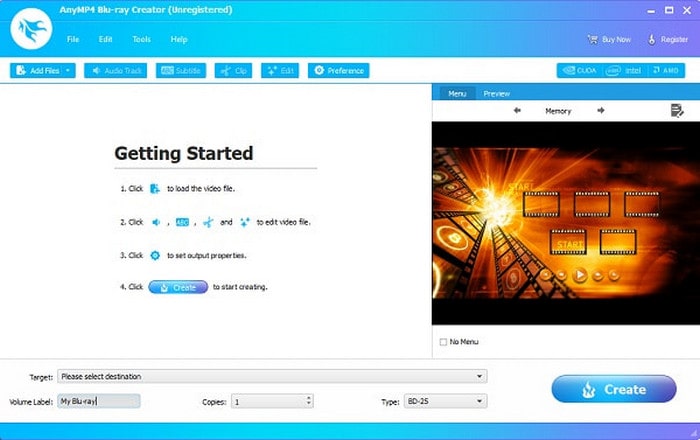The height and width of the screenshot is (440, 700).
Task: Enable the No Menu checkbox
Action: (x=443, y=342)
